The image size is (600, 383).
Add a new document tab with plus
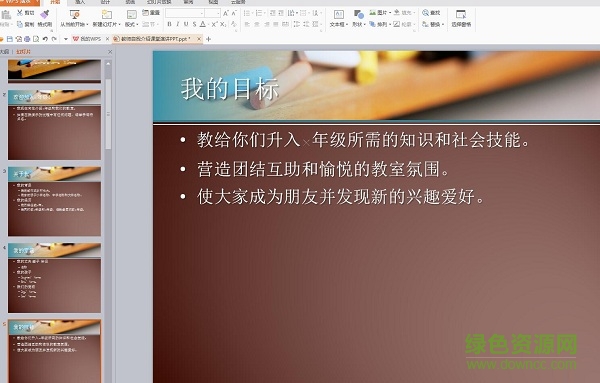pos(209,39)
